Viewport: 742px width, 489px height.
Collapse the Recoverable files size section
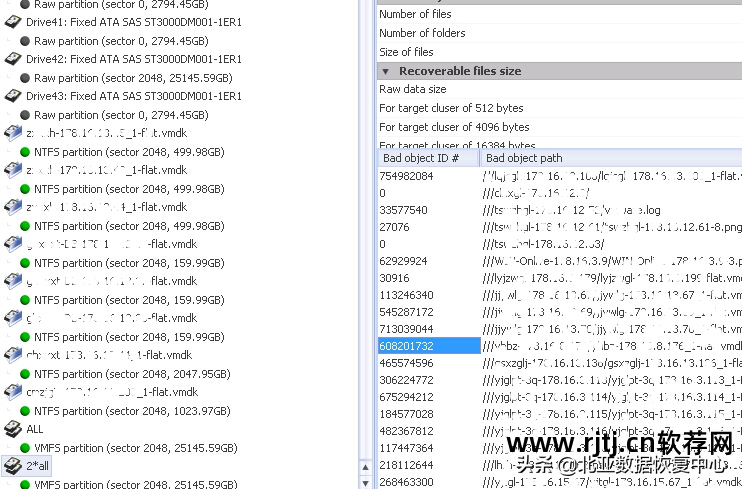coord(385,71)
